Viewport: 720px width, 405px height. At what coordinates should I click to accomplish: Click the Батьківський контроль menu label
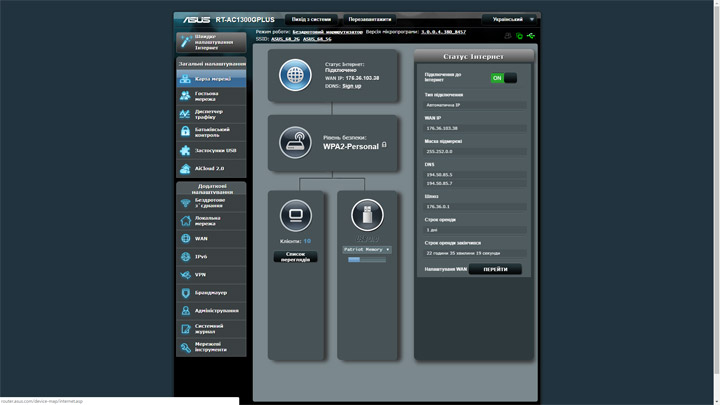pos(212,132)
